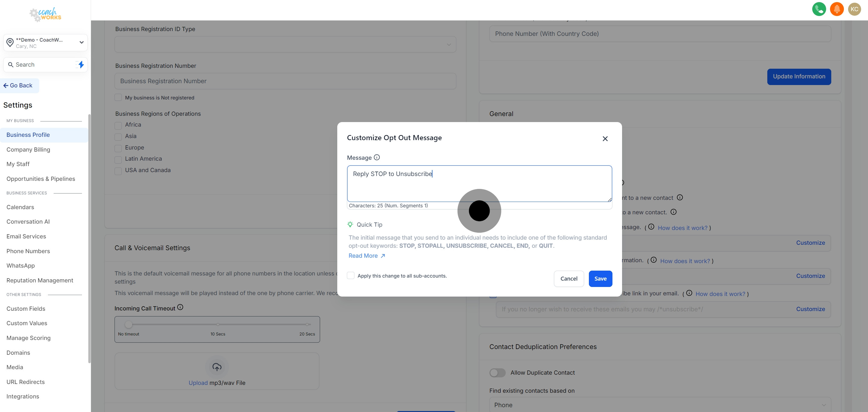Click the lightning bolt quick actions icon
Screen dimensions: 868x412
pyautogui.click(x=81, y=64)
